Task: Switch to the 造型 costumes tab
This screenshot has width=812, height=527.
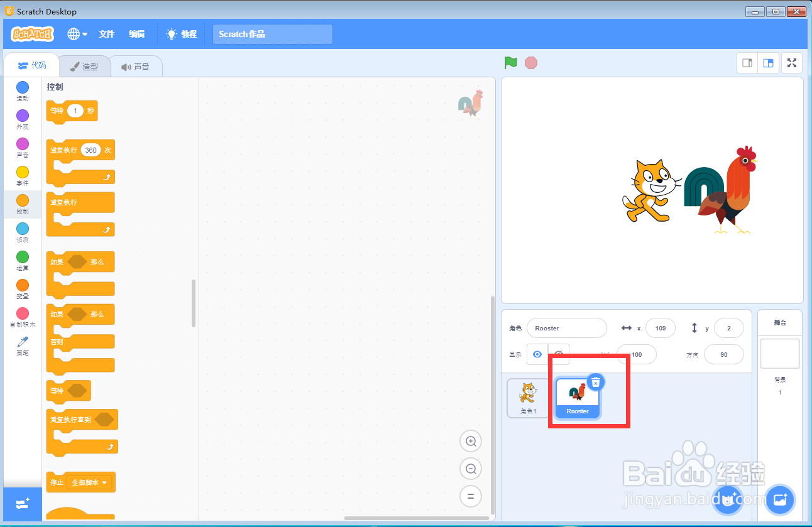Action: click(x=84, y=66)
